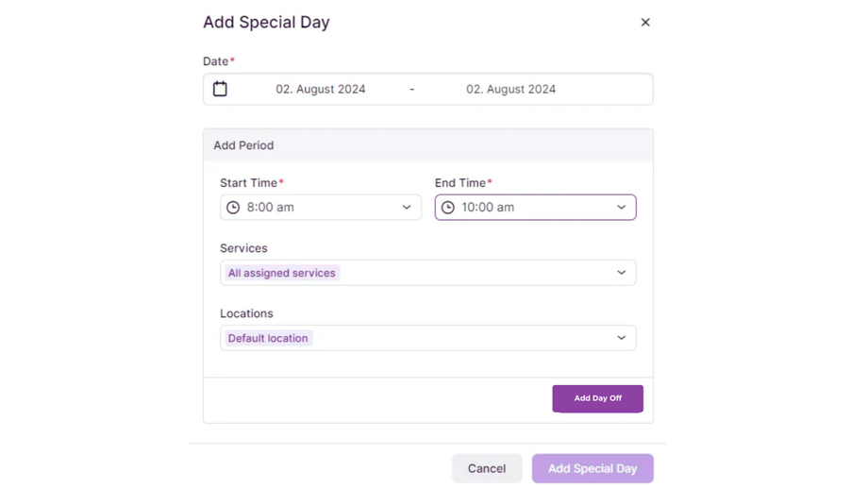
Task: Select the range end date on the right
Action: (x=510, y=90)
